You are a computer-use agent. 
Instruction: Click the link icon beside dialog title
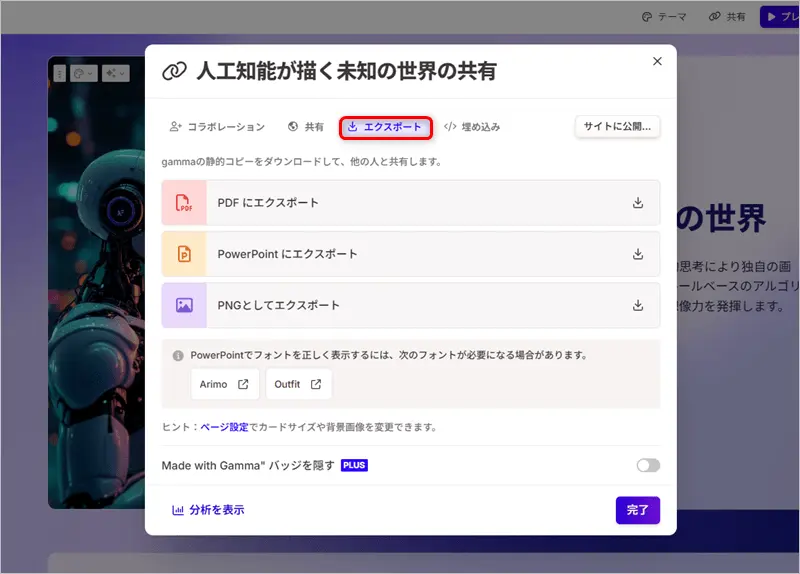pyautogui.click(x=175, y=72)
